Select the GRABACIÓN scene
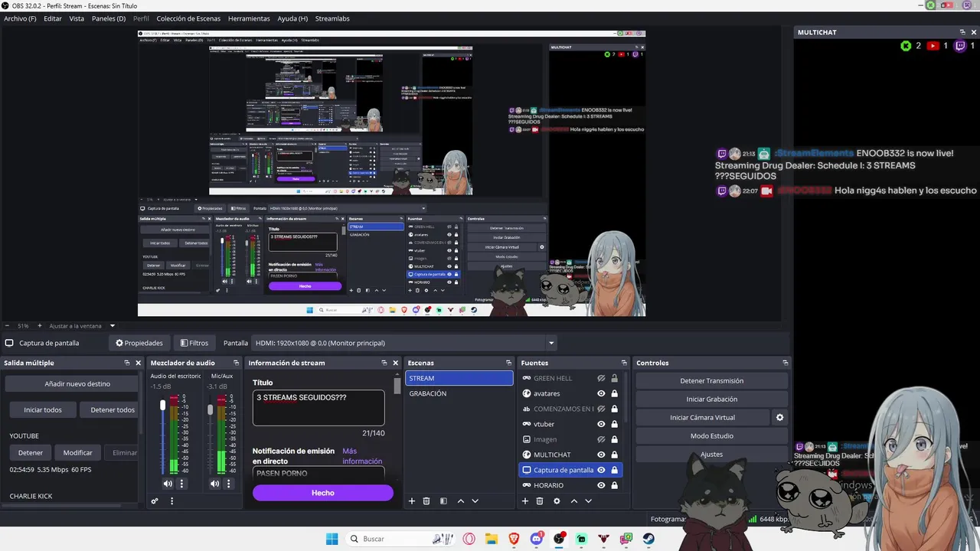The image size is (980, 551). coord(459,393)
